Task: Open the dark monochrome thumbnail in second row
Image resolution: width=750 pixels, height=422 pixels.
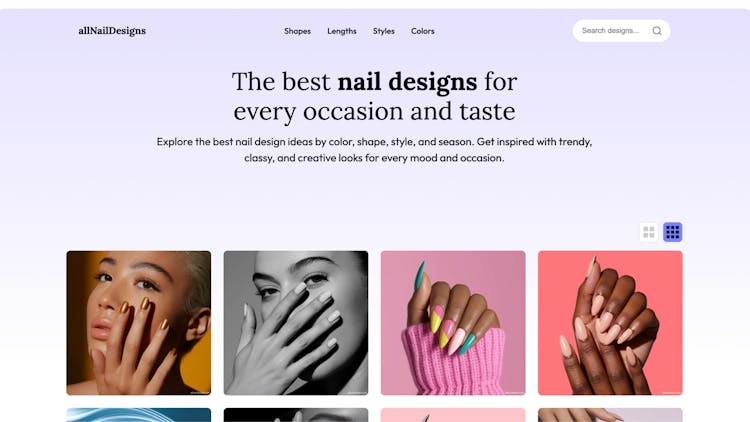Action: 296,415
